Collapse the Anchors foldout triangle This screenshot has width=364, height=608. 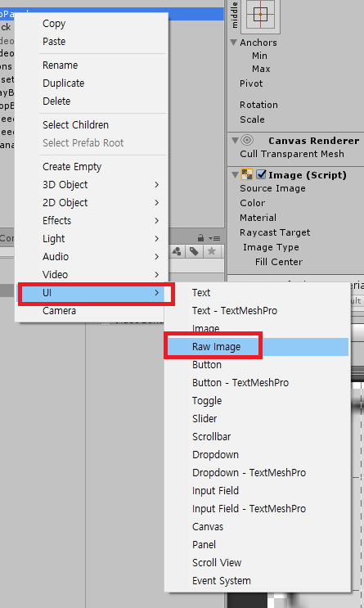click(x=234, y=43)
